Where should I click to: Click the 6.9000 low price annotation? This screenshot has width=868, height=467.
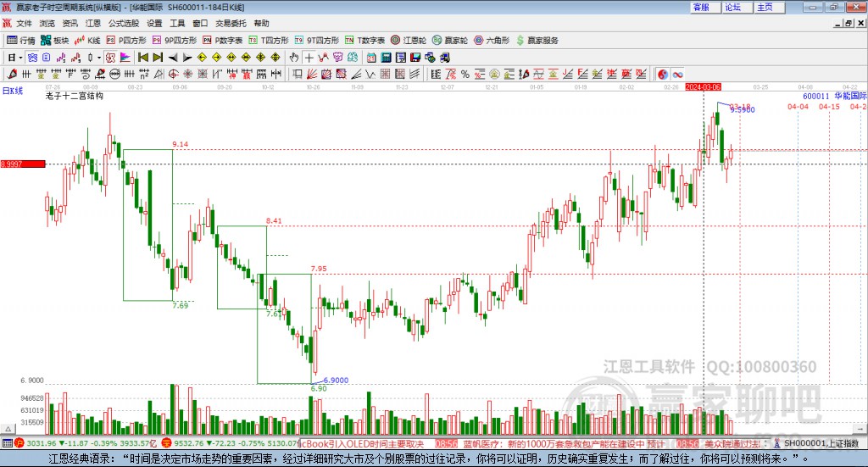[336, 381]
